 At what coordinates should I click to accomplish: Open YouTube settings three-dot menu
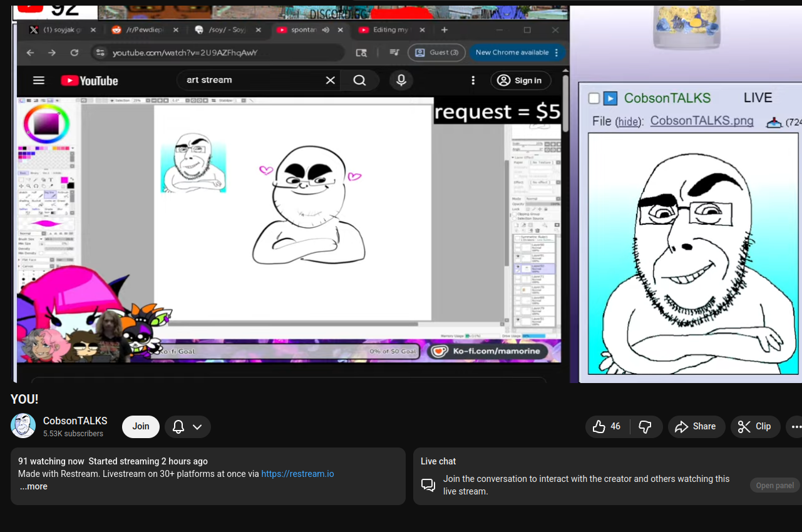[x=473, y=80]
